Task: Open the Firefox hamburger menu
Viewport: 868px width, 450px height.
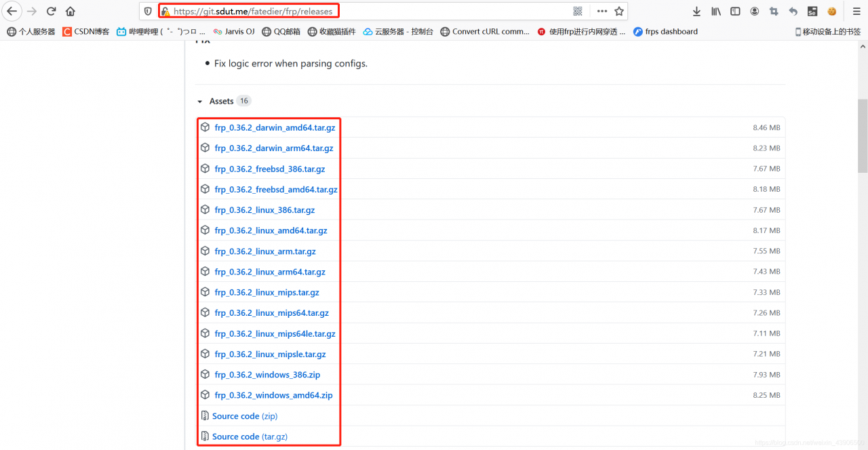Action: (857, 11)
